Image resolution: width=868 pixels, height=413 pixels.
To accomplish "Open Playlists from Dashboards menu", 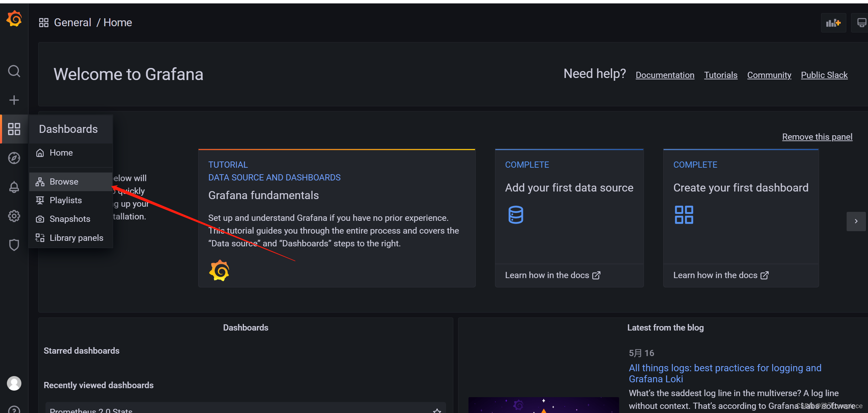I will [x=71, y=200].
